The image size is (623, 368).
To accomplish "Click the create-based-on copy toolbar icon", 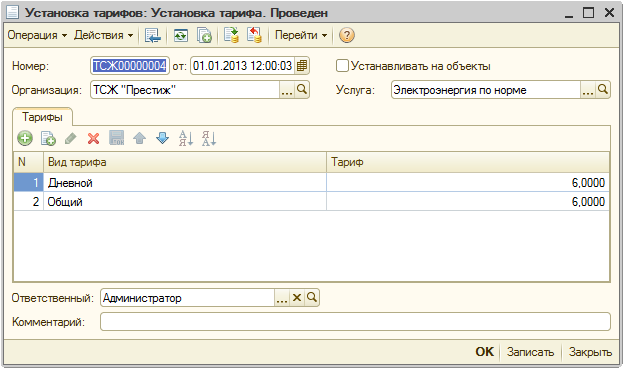I will pos(205,35).
